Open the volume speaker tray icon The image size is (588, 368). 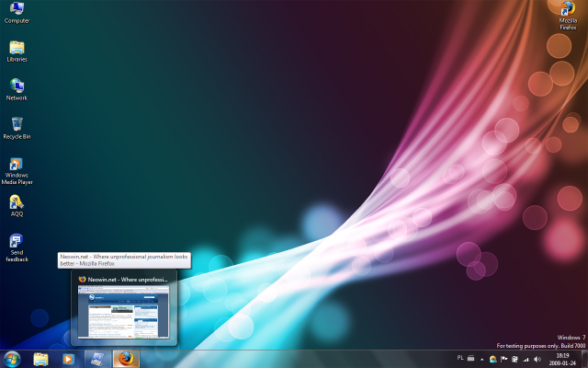pos(537,360)
